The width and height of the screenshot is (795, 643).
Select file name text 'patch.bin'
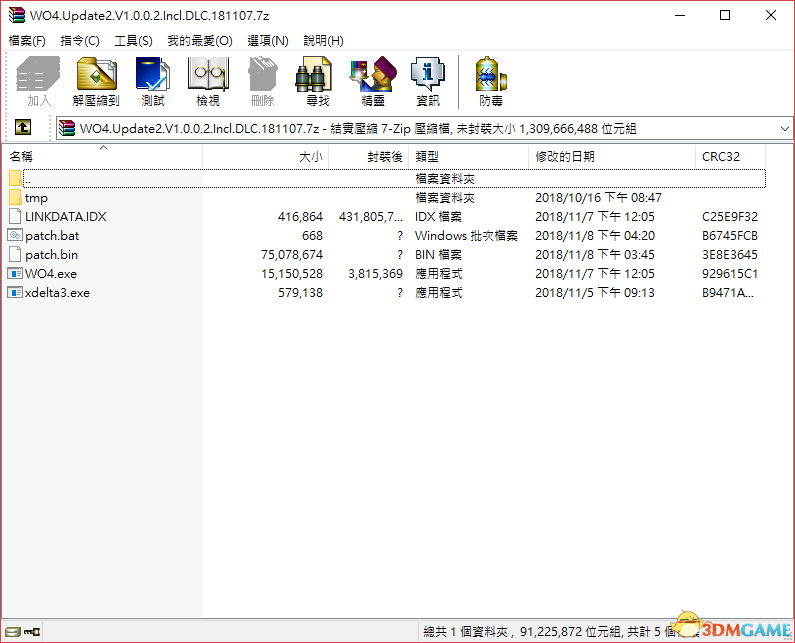click(x=52, y=255)
